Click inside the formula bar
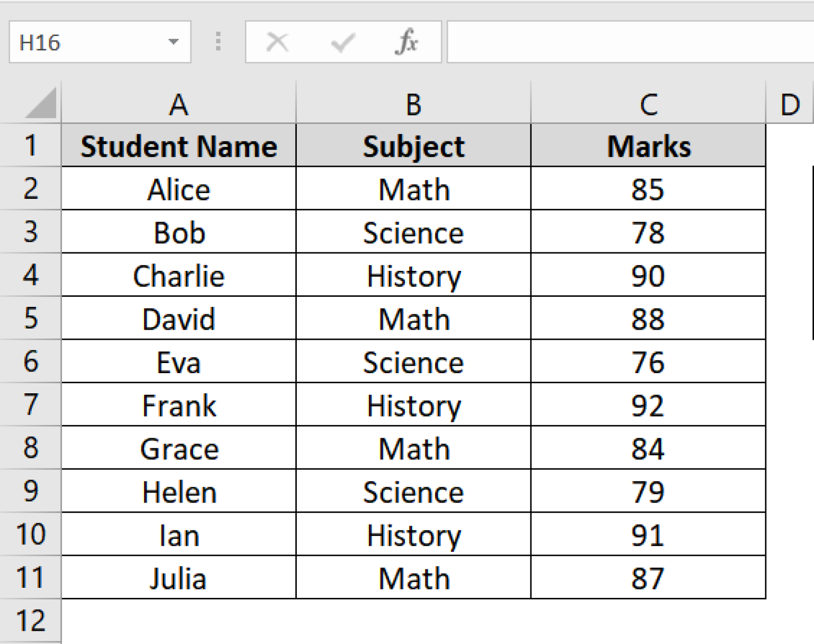814x644 pixels. 609,42
